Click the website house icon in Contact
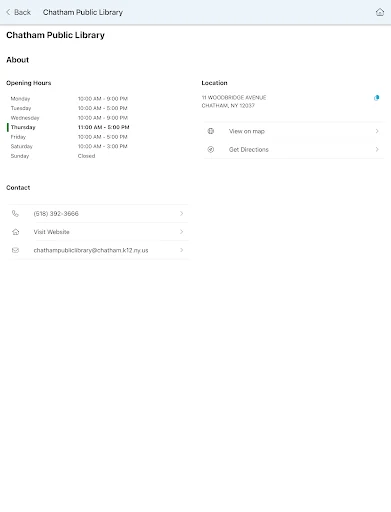 (15, 232)
